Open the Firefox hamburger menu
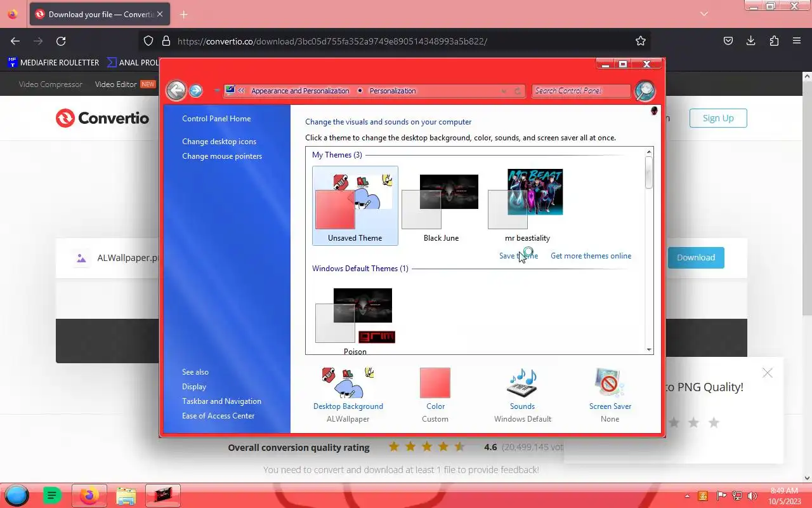 point(797,41)
